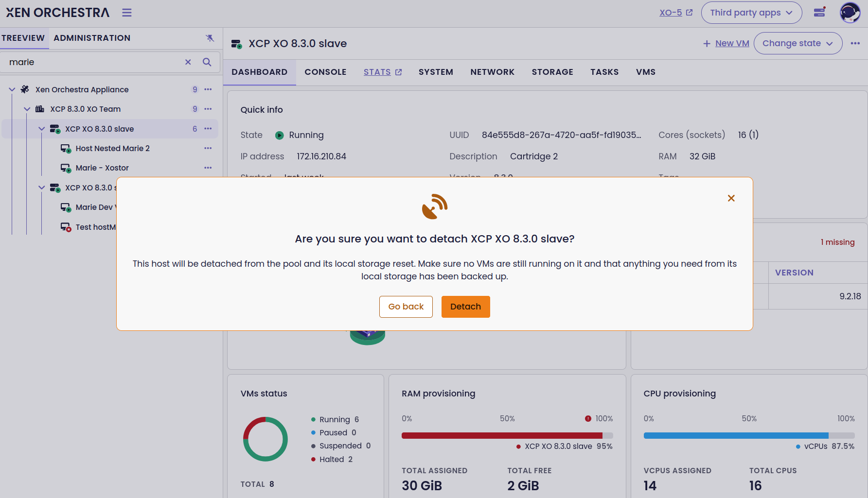Click the host icon in the page title

click(x=237, y=44)
